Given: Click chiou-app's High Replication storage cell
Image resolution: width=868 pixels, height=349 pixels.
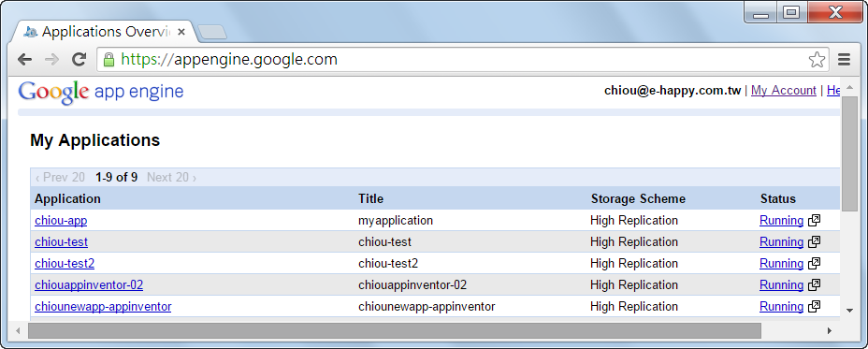Looking at the screenshot, I should point(634,221).
